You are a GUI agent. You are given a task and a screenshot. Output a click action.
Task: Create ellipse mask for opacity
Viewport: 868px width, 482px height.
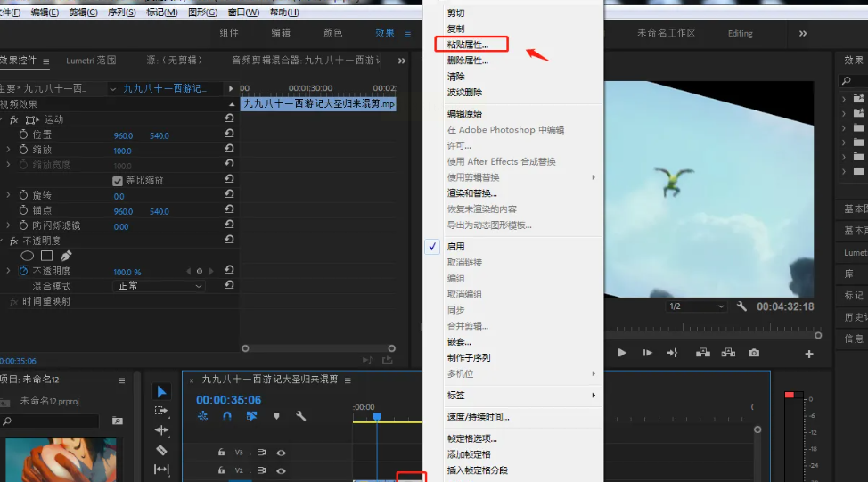27,256
